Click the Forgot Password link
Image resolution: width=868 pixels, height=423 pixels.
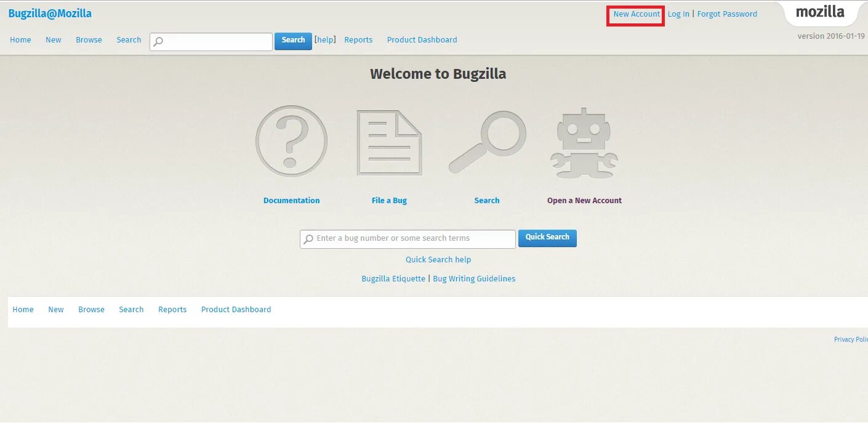point(727,14)
